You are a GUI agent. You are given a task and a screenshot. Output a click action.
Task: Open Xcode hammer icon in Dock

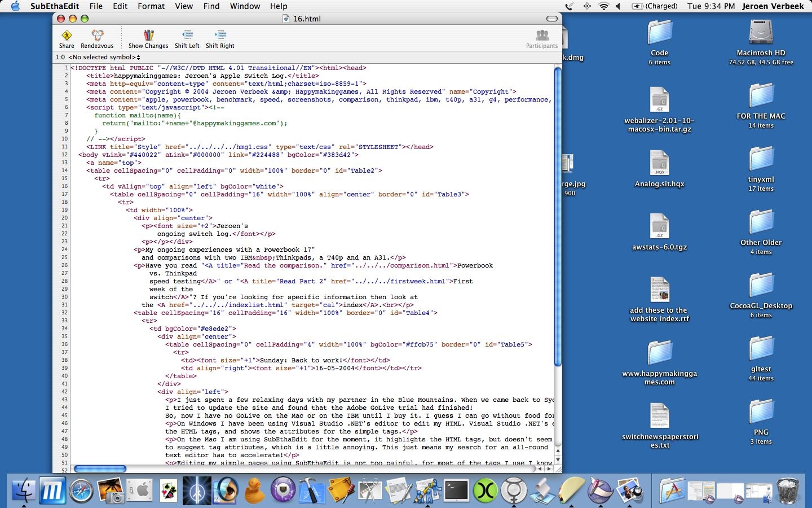312,490
